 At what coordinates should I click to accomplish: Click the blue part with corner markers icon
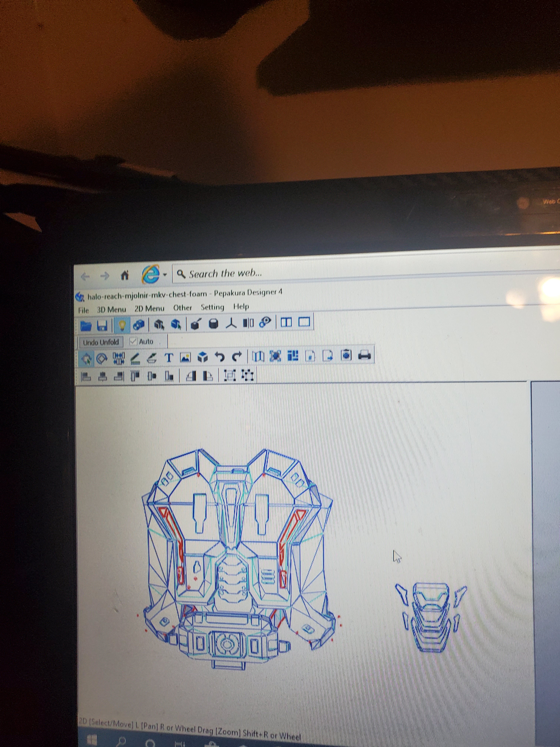coord(275,356)
